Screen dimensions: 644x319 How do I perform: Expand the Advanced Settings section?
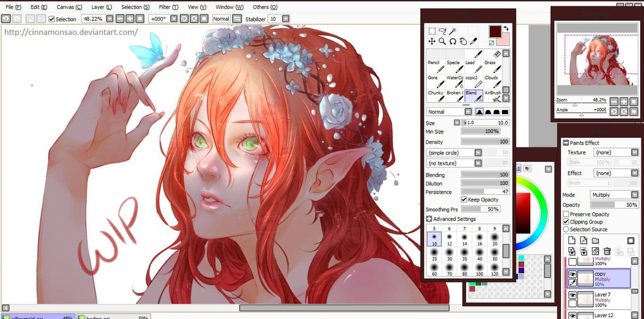[x=429, y=219]
